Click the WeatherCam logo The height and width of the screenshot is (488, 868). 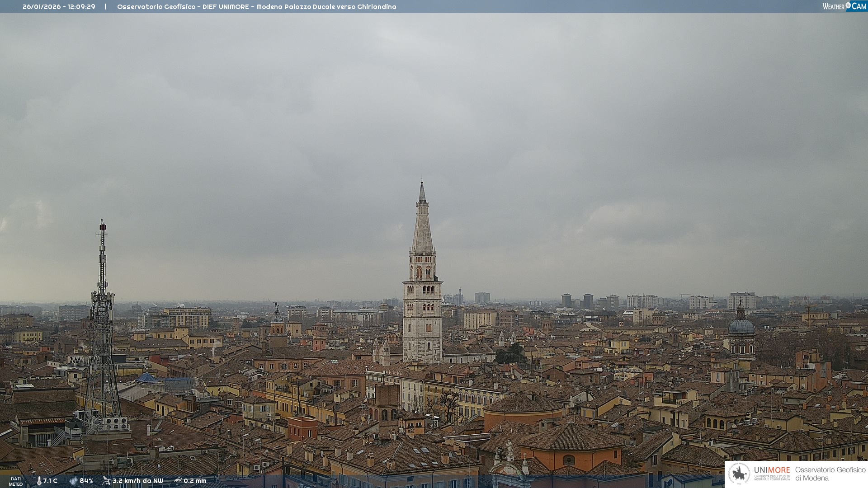844,6
